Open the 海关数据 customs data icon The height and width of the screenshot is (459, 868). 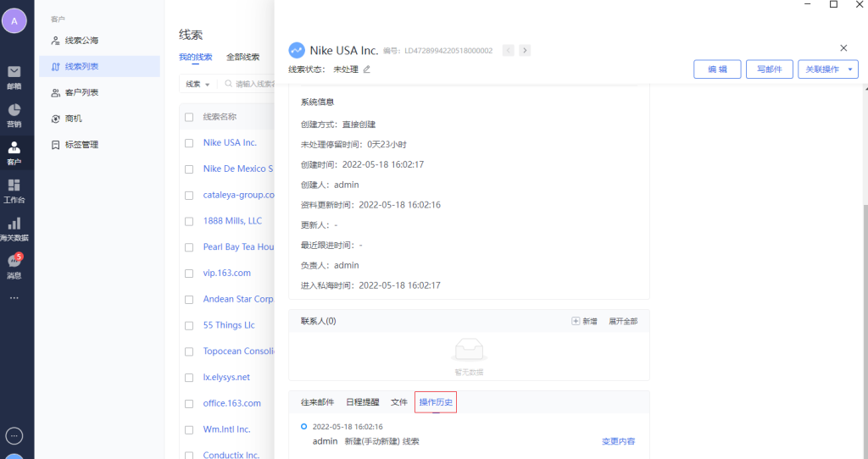click(14, 228)
